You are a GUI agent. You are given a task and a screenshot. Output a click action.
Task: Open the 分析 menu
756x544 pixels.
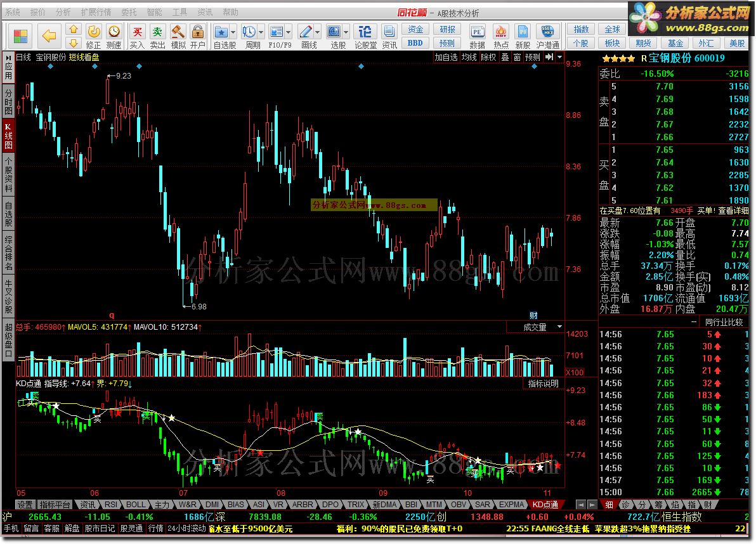63,12
